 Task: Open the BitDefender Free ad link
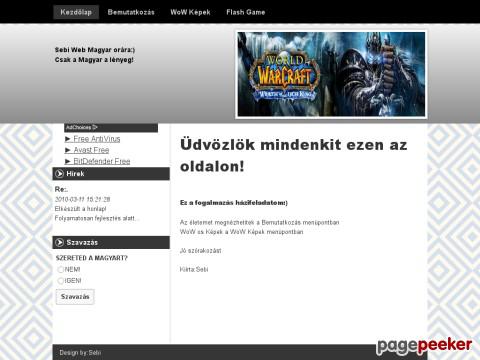click(x=102, y=161)
